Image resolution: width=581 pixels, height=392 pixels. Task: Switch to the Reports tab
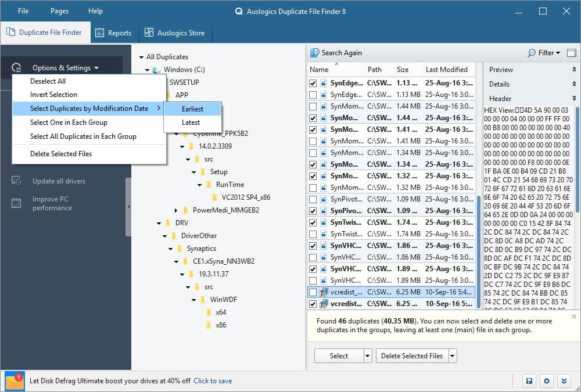(113, 33)
